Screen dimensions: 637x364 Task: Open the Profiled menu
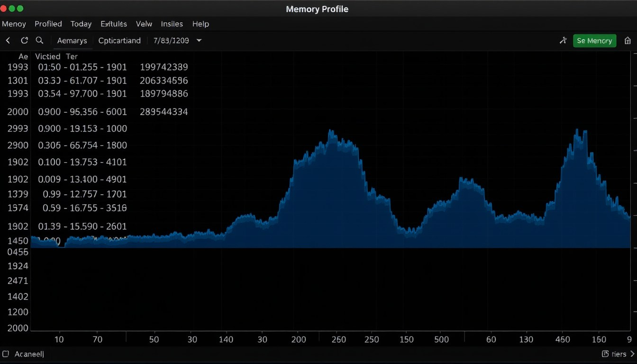point(48,24)
